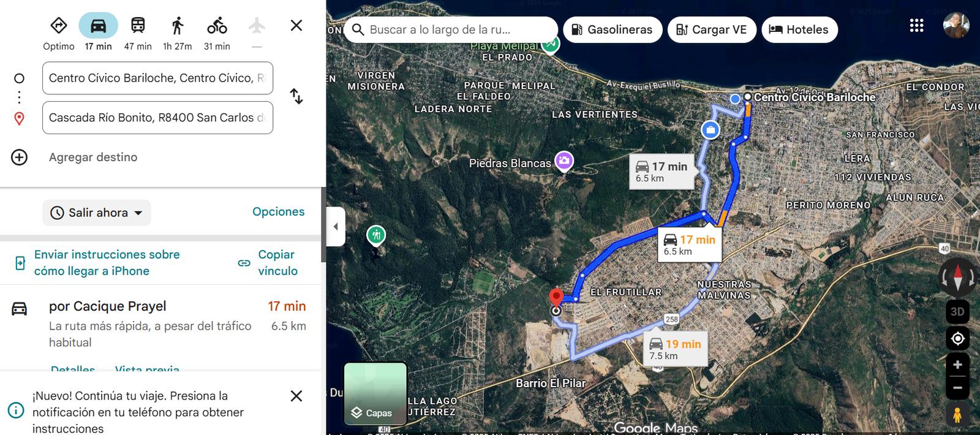980x435 pixels.
Task: Select the driving travel mode icon
Action: click(x=98, y=26)
